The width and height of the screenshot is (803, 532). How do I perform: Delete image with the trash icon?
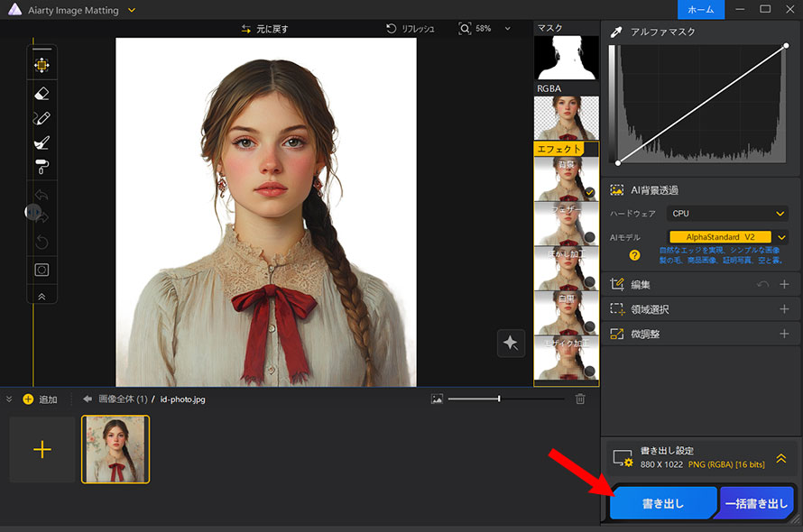580,399
